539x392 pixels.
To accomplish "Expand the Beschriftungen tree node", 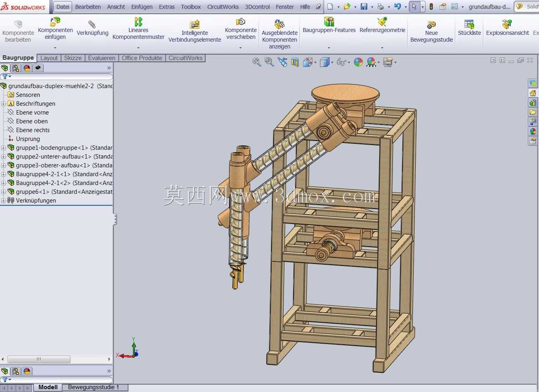I will click(3, 104).
